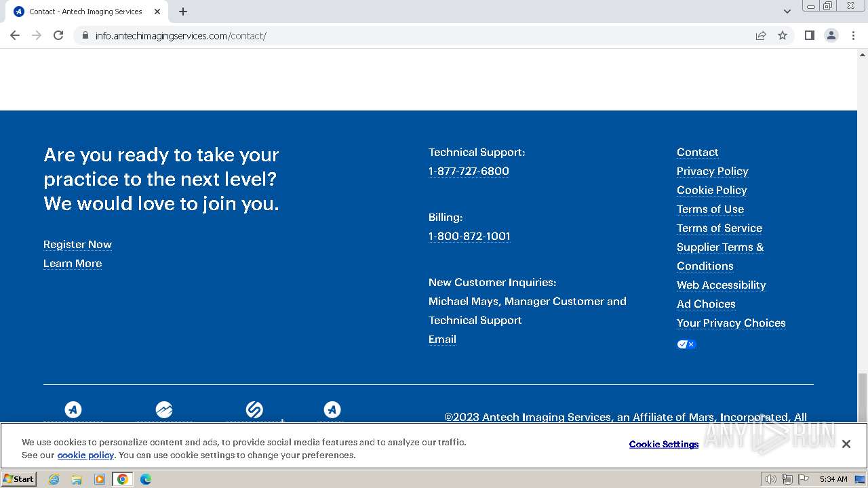Open the tab search chevron
Screen dimensions: 868x488
pyautogui.click(x=787, y=12)
